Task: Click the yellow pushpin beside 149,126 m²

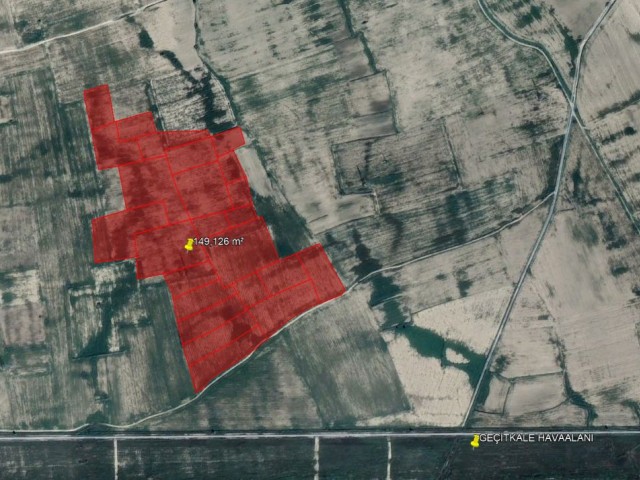Action: [189, 244]
